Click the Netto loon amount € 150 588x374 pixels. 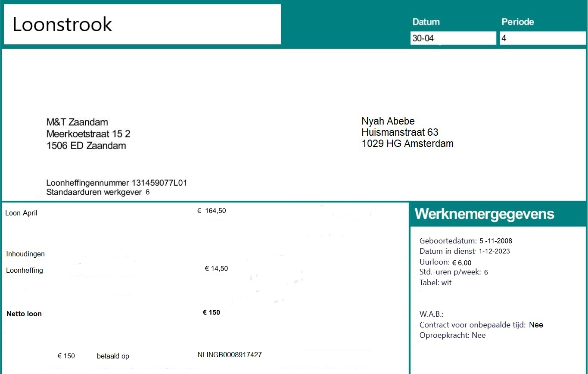point(211,313)
